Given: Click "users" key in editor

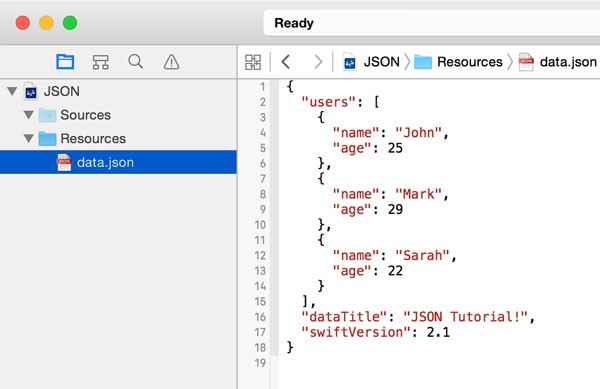Looking at the screenshot, I should (x=329, y=102).
